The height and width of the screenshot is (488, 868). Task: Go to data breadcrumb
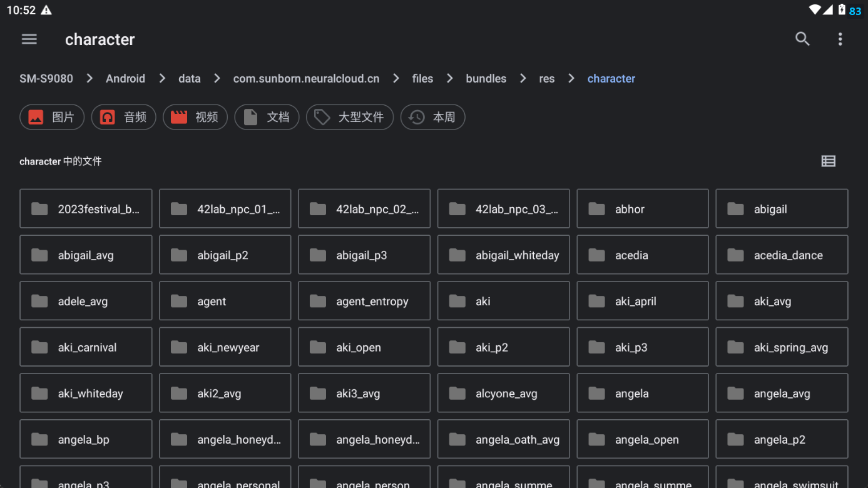click(190, 78)
